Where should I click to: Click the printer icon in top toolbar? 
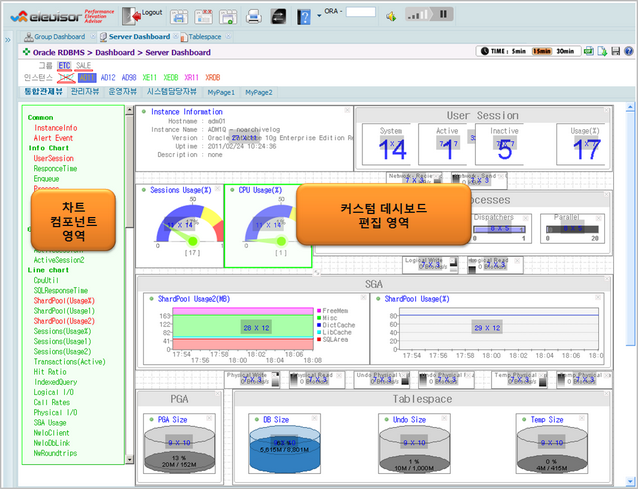click(x=254, y=16)
